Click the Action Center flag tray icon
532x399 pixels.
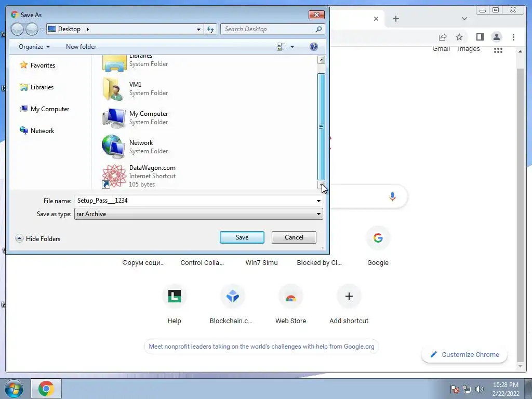click(455, 389)
